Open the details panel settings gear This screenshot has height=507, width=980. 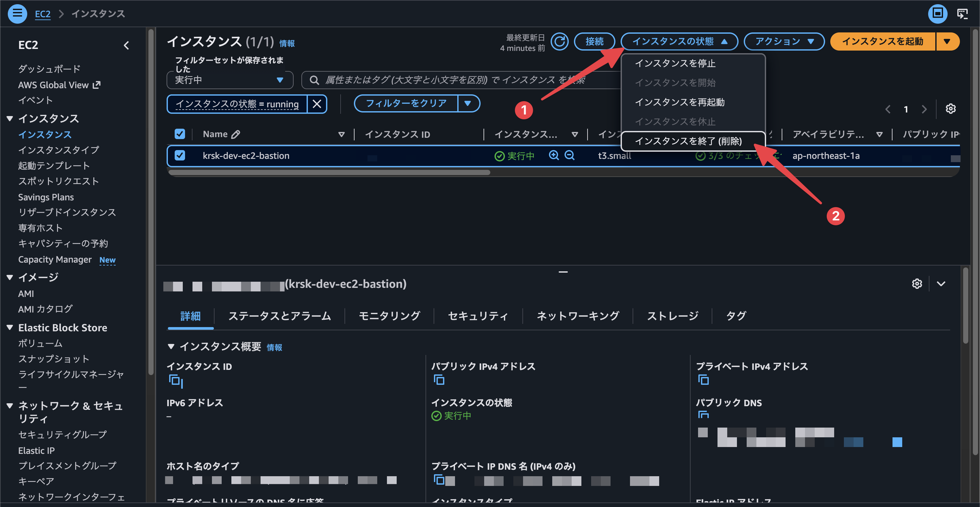[917, 284]
